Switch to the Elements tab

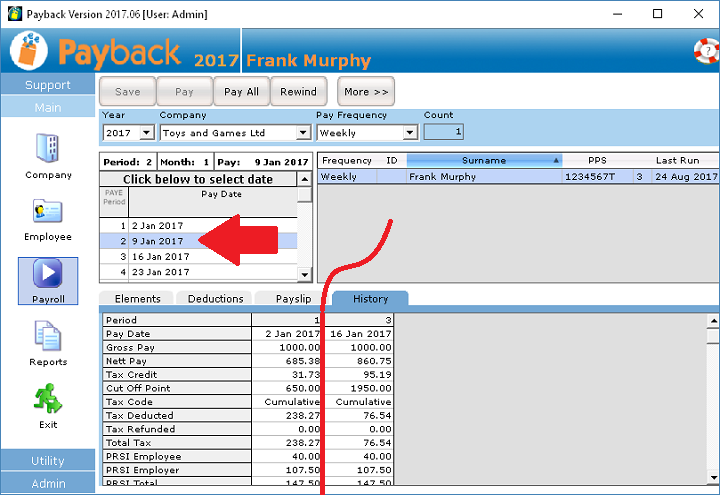[137, 299]
